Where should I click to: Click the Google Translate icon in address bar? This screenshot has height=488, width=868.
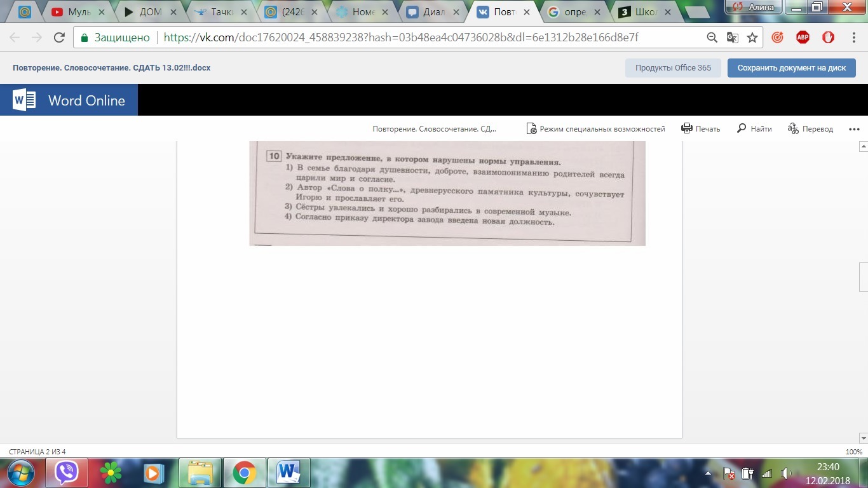coord(733,37)
